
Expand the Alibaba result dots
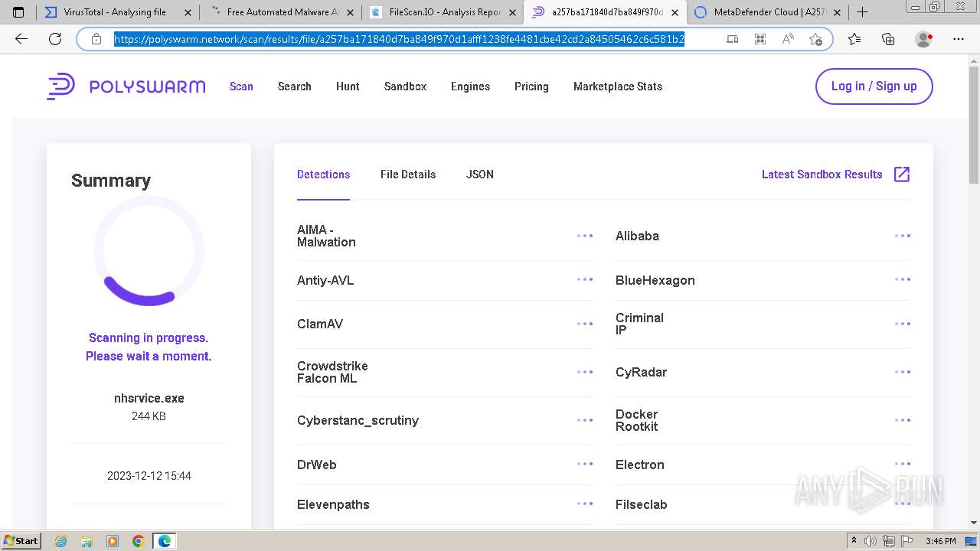click(903, 236)
